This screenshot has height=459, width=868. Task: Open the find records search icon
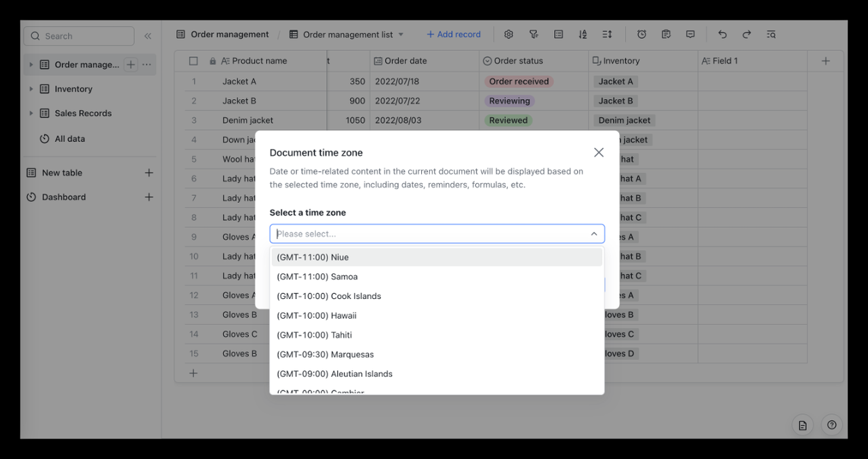point(771,35)
